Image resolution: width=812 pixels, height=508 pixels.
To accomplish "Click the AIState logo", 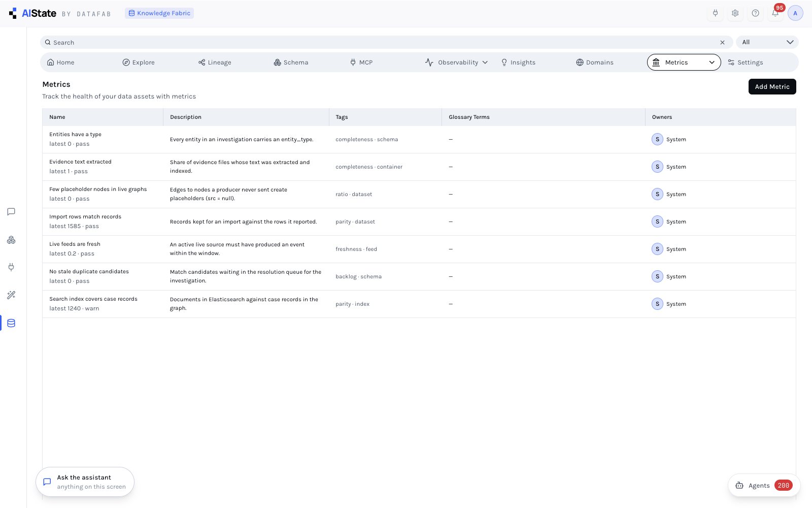I will tap(32, 13).
